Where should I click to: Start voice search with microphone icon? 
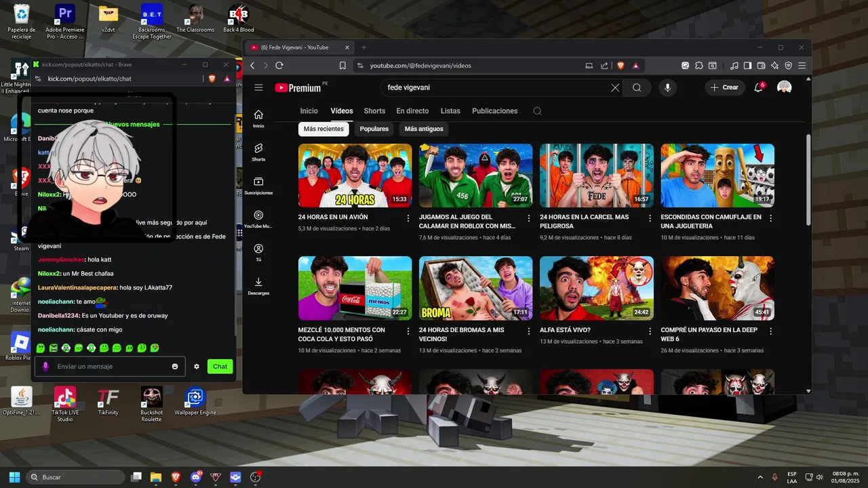(x=668, y=87)
